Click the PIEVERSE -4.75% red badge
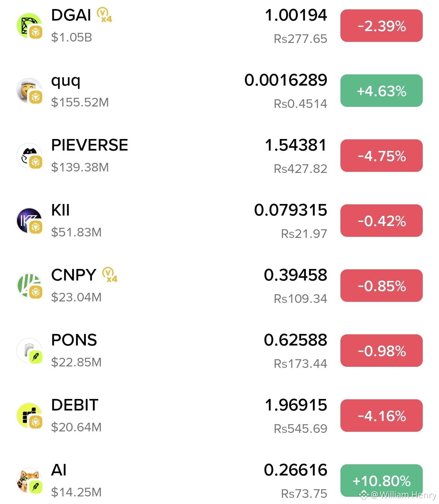The height and width of the screenshot is (504, 439). [x=381, y=156]
